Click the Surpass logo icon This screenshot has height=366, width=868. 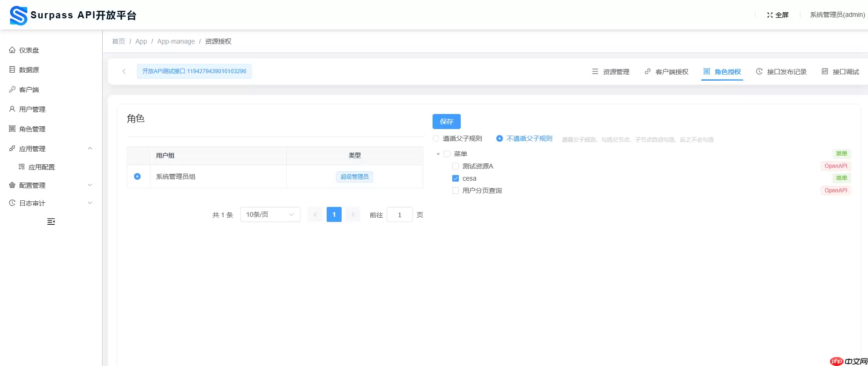click(19, 15)
